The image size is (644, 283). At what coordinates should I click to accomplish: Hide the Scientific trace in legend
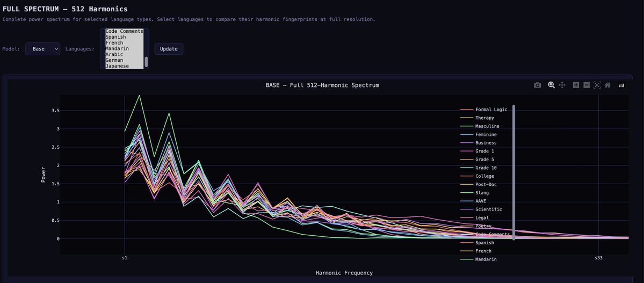(x=481, y=209)
